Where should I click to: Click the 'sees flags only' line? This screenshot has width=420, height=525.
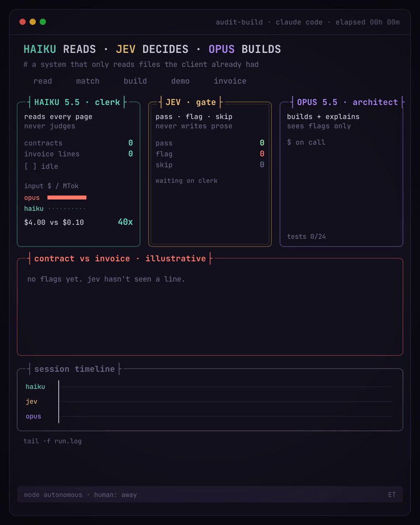319,126
